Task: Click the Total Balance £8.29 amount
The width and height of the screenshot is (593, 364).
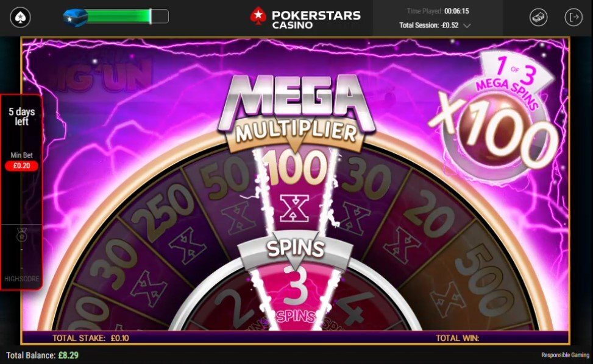Action: coord(68,355)
